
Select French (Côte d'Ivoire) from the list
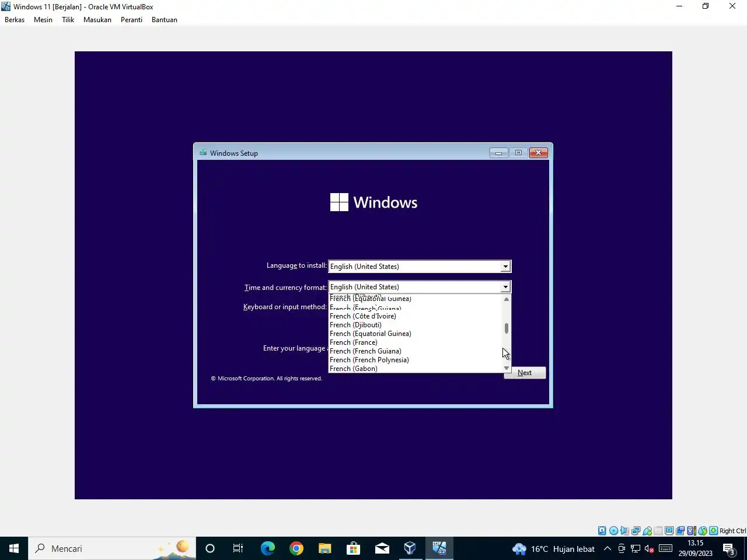(x=363, y=316)
